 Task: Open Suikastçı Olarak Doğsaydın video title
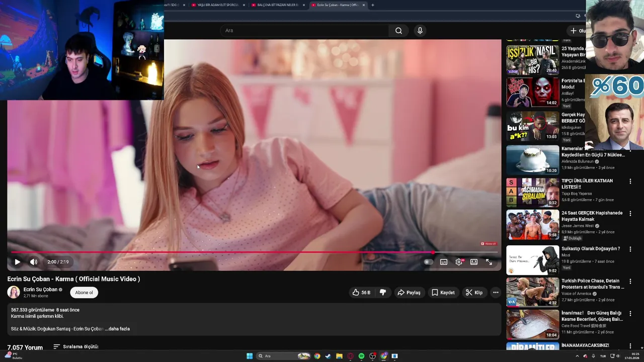tap(591, 249)
